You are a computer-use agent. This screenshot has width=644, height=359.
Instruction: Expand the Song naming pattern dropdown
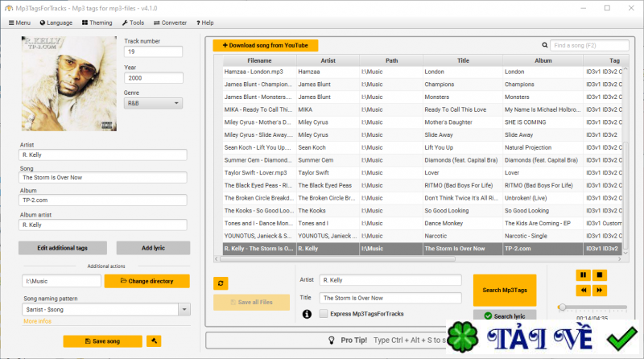(x=184, y=309)
